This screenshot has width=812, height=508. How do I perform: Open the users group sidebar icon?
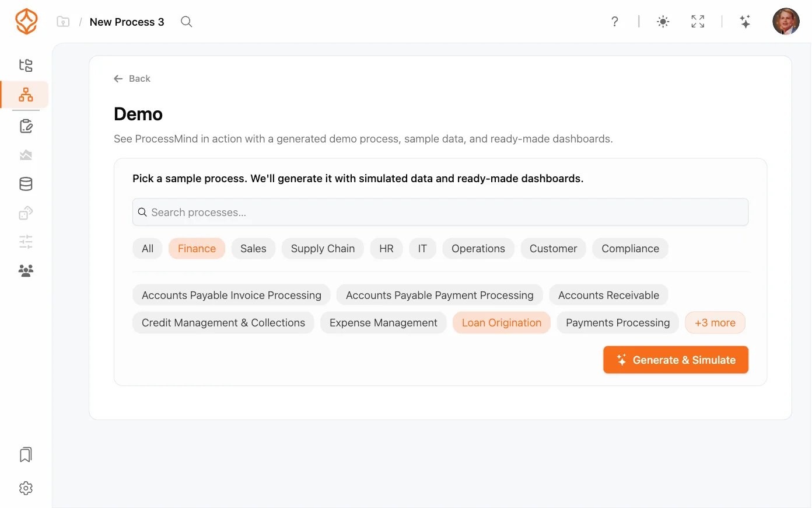tap(26, 270)
